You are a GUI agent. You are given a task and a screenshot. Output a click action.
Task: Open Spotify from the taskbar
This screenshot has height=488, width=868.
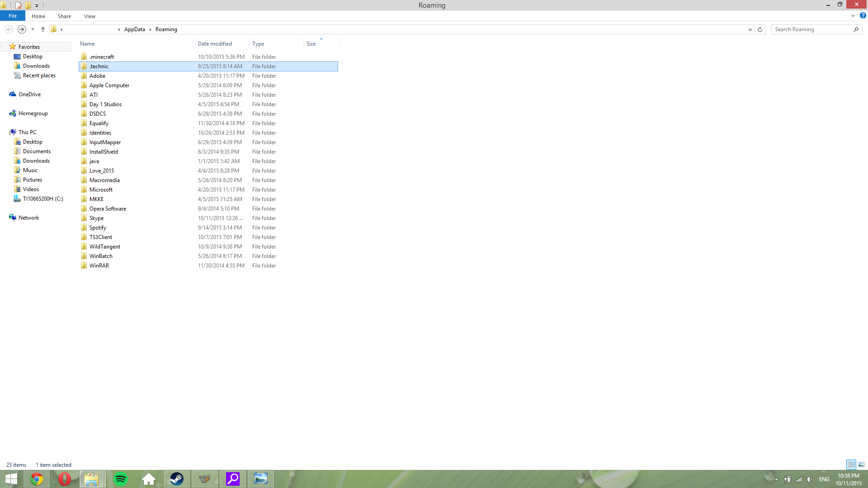pos(121,479)
